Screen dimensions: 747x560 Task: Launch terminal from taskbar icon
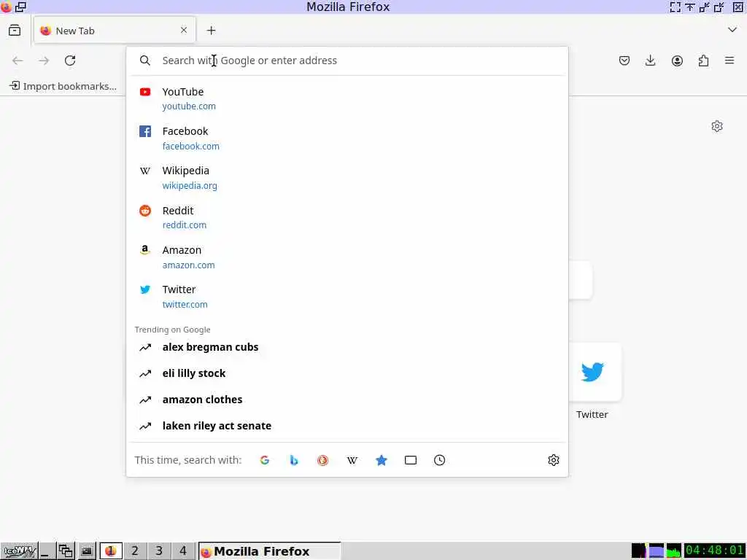[86, 551]
